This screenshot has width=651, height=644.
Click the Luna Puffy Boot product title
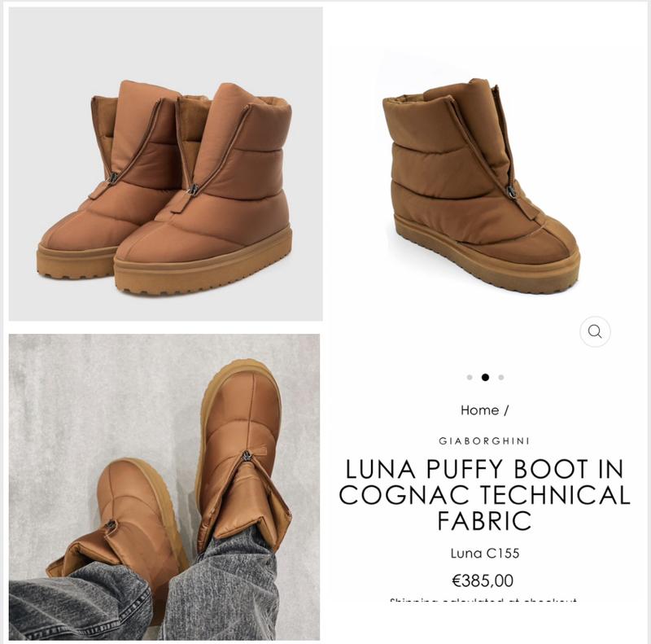pos(484,494)
